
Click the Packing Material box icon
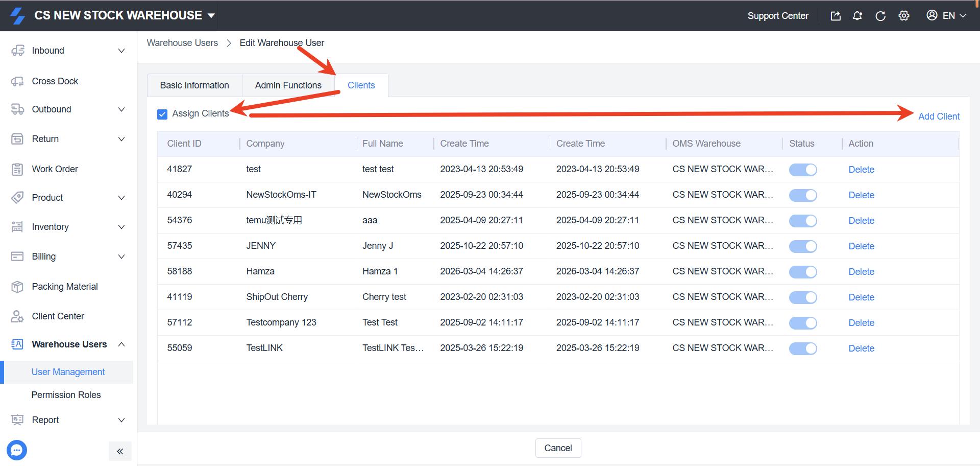point(17,287)
